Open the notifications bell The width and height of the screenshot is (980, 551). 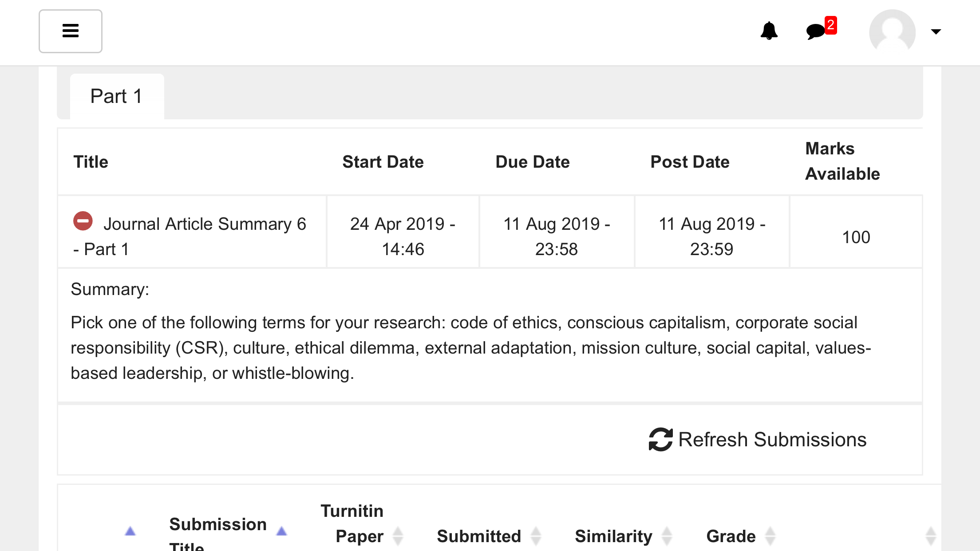[x=769, y=31]
